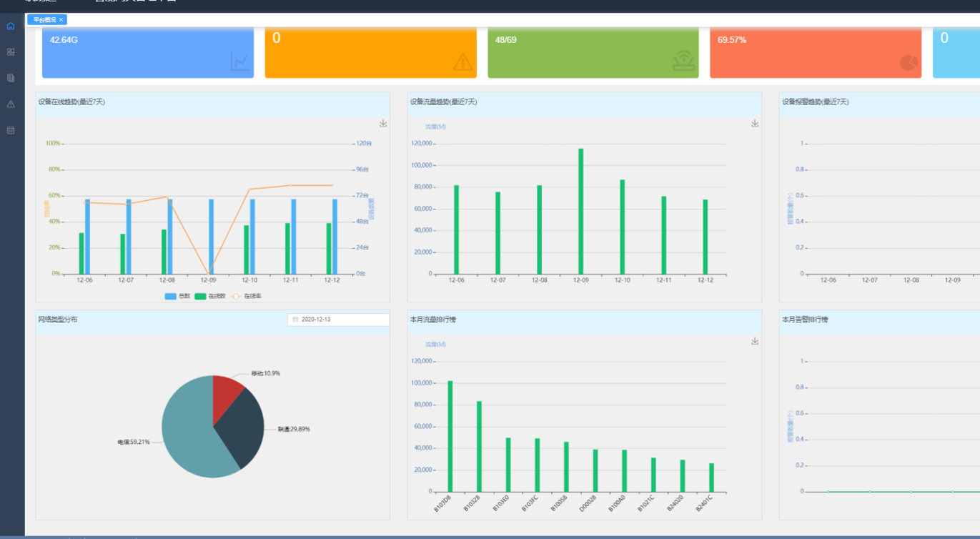
Task: Open the 2020-12-13 date picker
Action: (338, 320)
